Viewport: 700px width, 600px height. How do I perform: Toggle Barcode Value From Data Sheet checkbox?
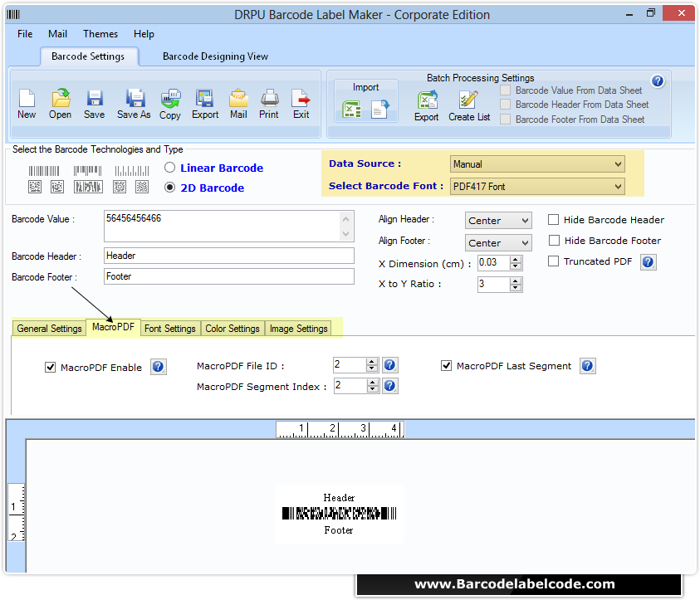pos(505,90)
